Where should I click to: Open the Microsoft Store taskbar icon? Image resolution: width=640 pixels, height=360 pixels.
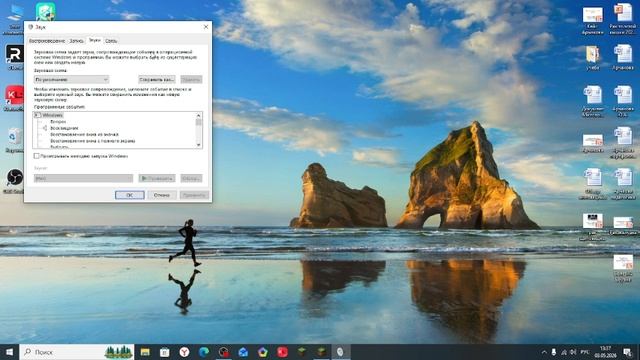click(x=164, y=352)
